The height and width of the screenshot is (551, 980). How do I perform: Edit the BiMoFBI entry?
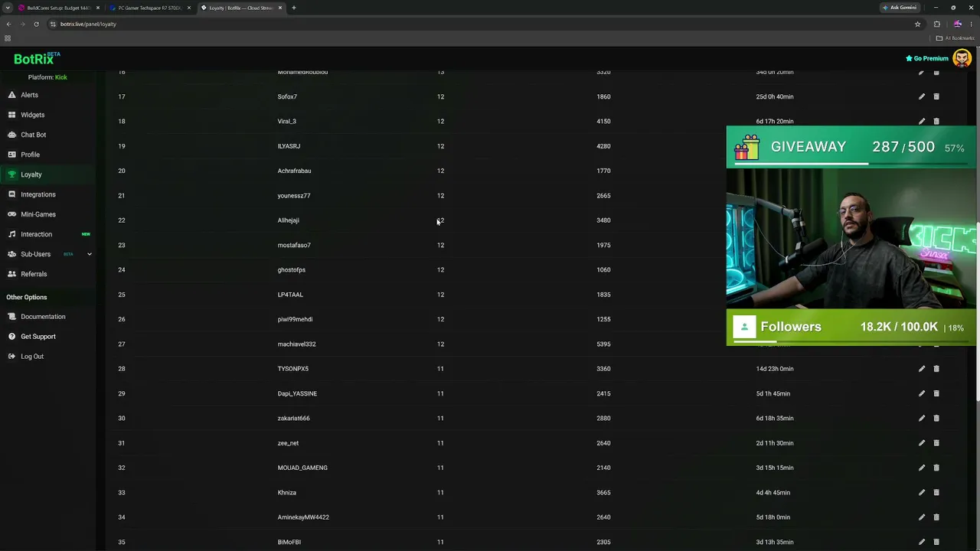[x=922, y=542]
